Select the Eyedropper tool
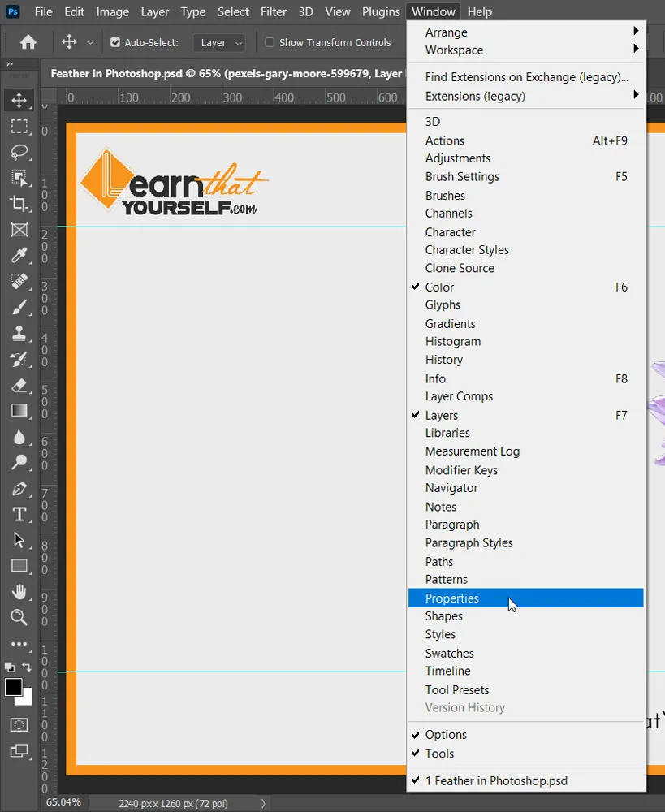The height and width of the screenshot is (812, 665). click(x=19, y=255)
